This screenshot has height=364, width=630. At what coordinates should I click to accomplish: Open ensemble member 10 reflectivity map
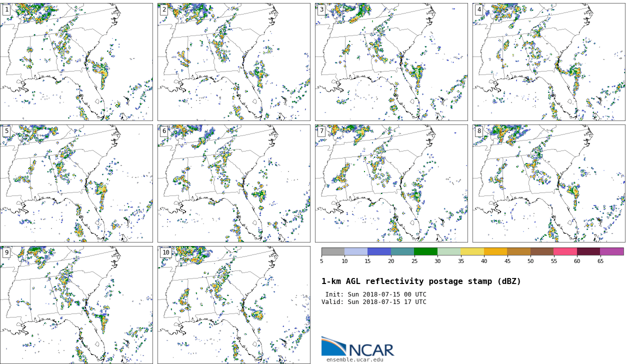[x=233, y=304]
